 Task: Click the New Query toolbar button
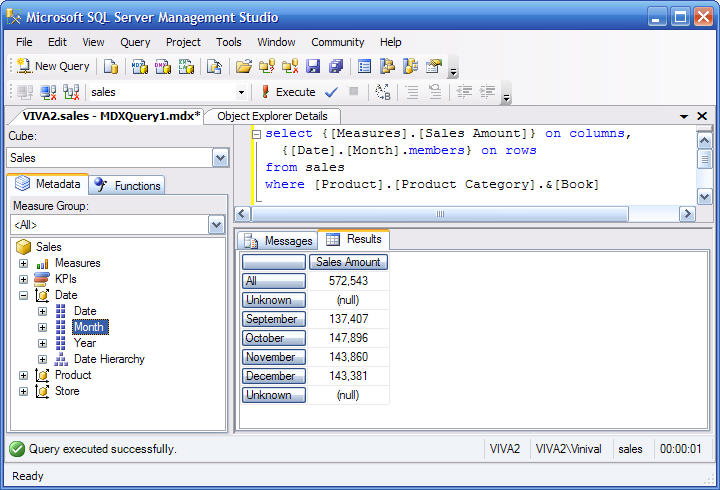point(53,66)
